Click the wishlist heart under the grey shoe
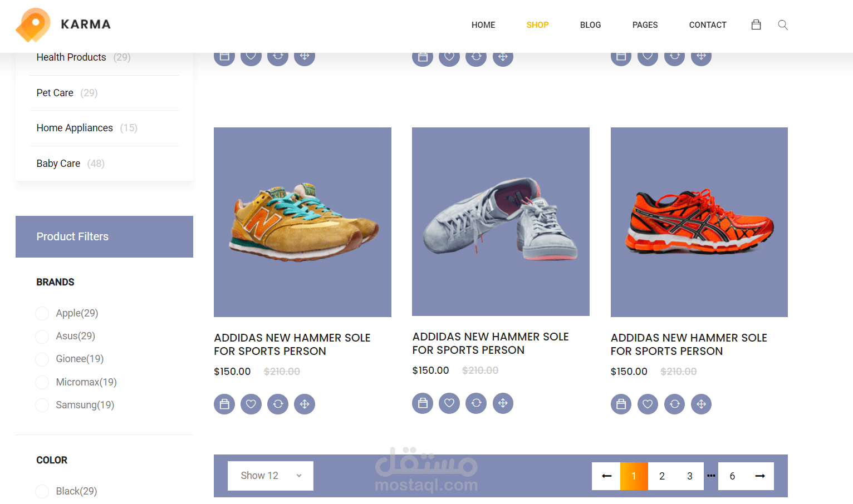This screenshot has width=853, height=504. point(449,403)
